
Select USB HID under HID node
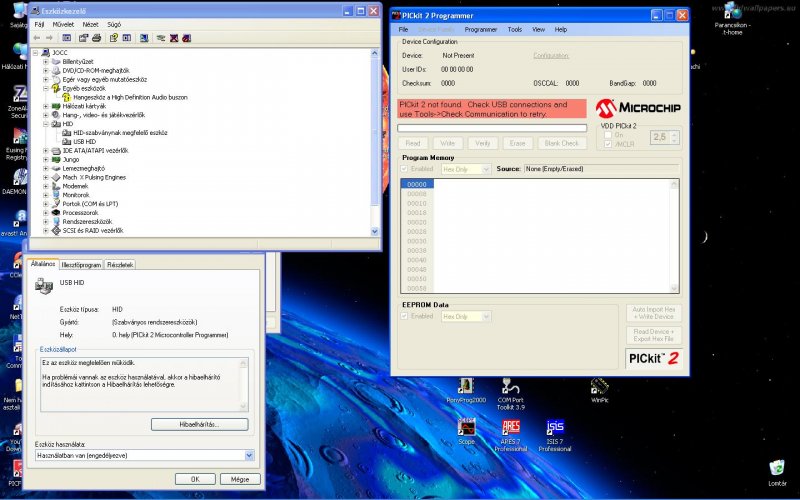(x=84, y=142)
